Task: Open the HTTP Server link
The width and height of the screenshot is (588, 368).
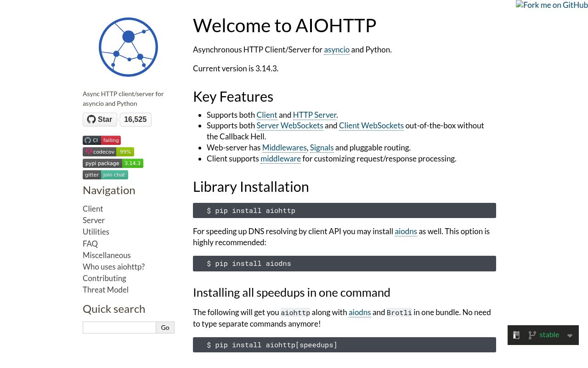Action: click(315, 115)
